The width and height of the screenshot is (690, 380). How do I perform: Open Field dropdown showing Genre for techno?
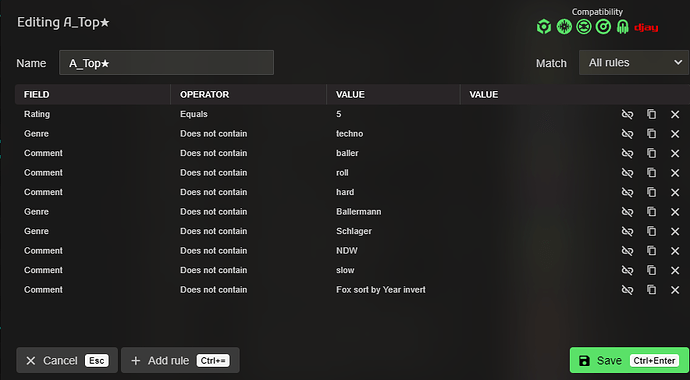point(92,134)
